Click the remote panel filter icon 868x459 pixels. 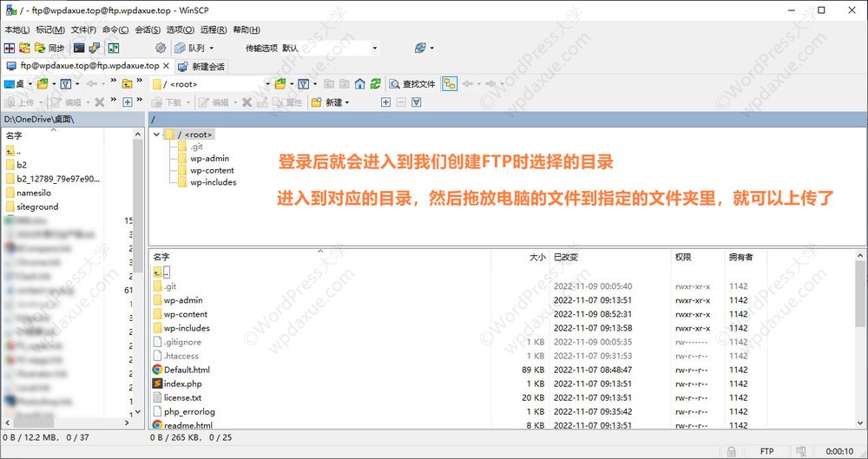(x=303, y=84)
